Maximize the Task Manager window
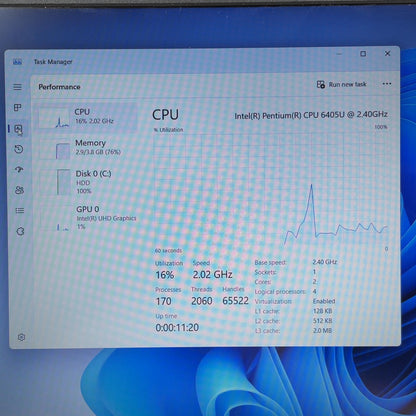This screenshot has width=416, height=416. tap(363, 54)
